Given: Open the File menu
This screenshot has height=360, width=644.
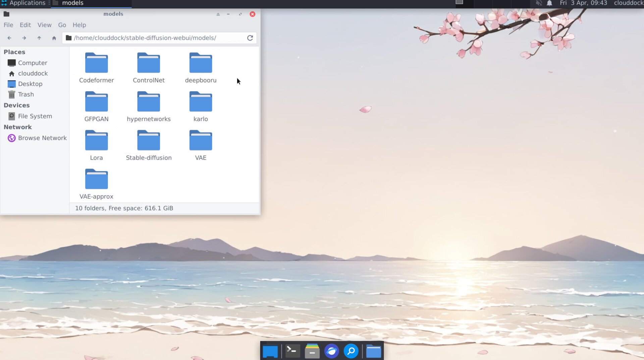Looking at the screenshot, I should pyautogui.click(x=8, y=25).
